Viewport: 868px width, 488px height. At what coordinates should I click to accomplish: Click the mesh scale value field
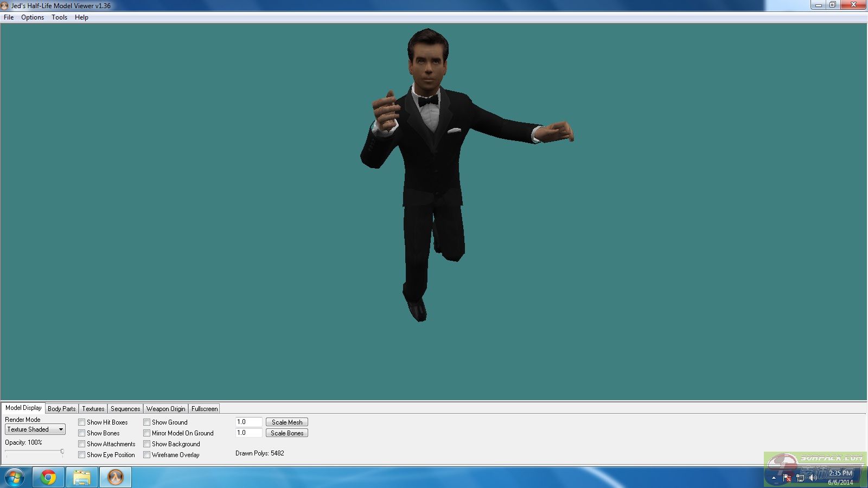248,422
